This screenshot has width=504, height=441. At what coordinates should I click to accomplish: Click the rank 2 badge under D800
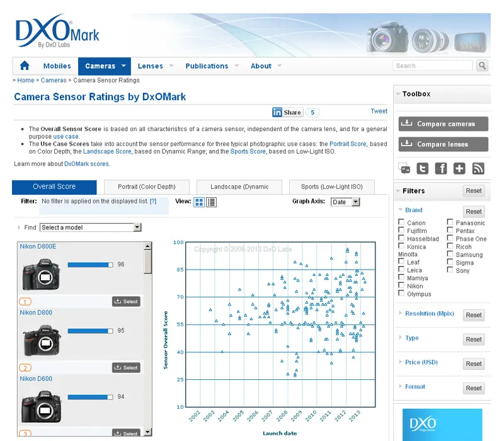pos(25,368)
